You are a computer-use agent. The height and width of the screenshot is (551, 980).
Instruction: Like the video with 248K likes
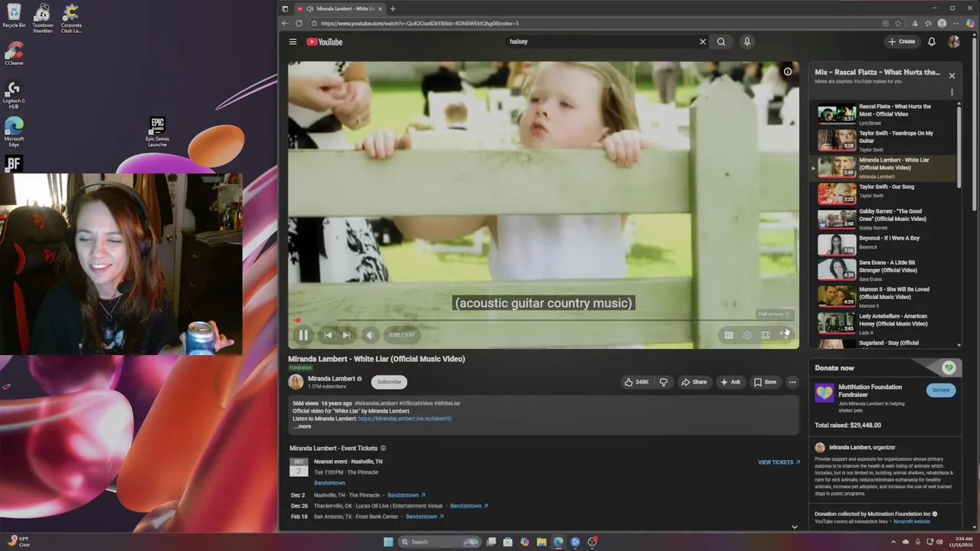(x=636, y=382)
